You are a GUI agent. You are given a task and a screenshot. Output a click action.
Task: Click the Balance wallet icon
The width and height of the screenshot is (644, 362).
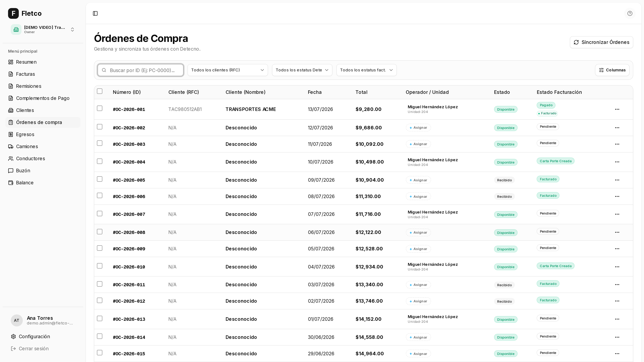[11, 183]
